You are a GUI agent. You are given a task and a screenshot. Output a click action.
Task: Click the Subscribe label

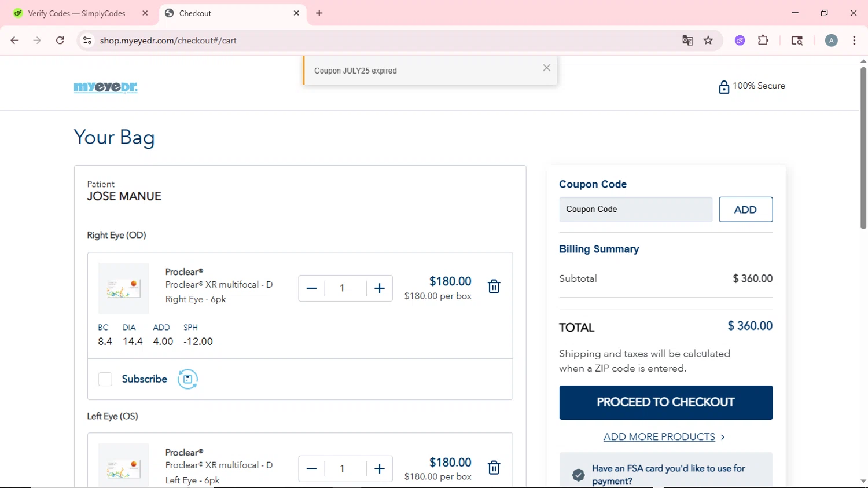click(x=144, y=379)
